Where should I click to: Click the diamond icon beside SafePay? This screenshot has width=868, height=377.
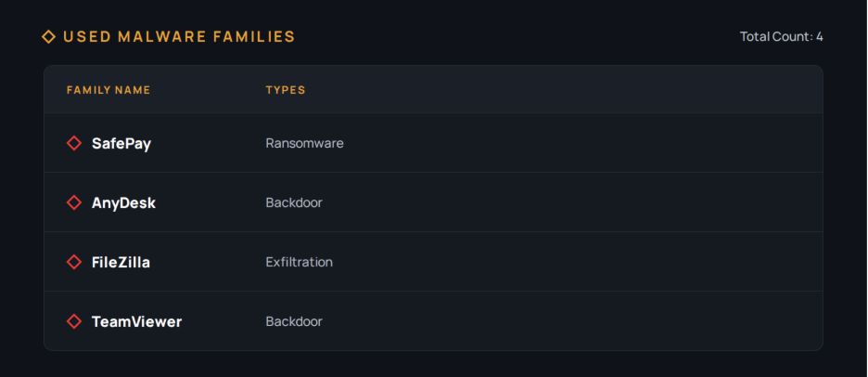click(73, 143)
